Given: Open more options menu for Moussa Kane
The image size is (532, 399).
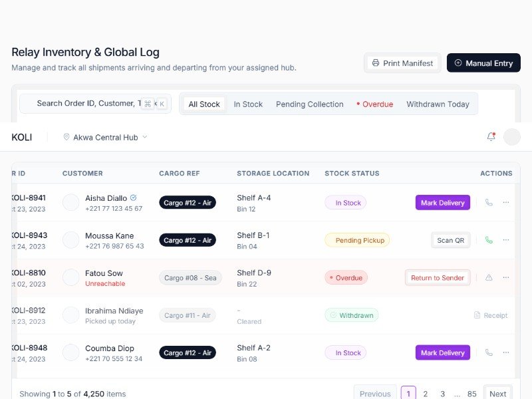Looking at the screenshot, I should [506, 240].
